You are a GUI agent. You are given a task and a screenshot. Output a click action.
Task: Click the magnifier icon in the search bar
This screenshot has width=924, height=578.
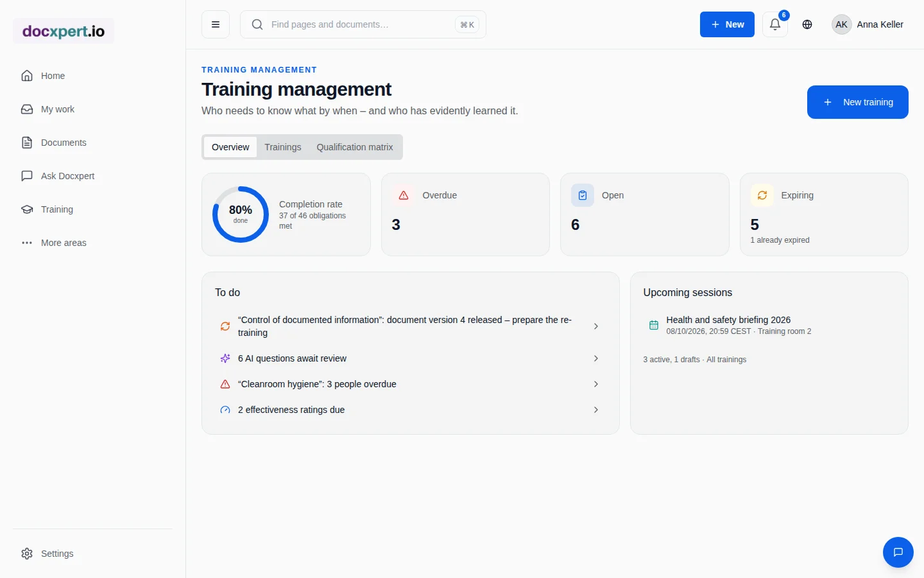click(257, 24)
